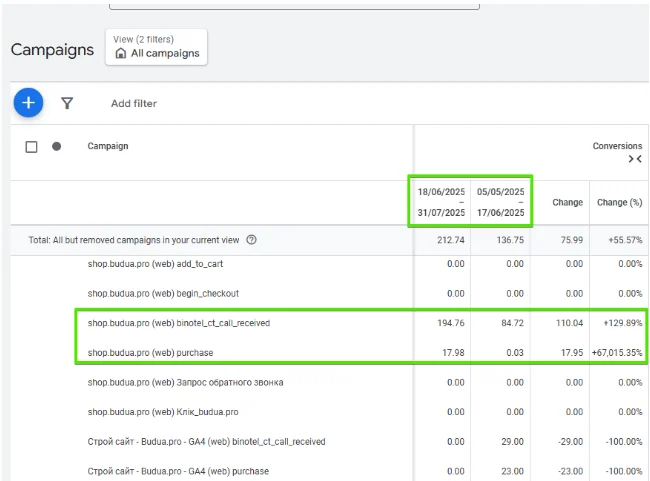This screenshot has width=650, height=481.
Task: Sort by the Campaign column header
Action: point(108,146)
